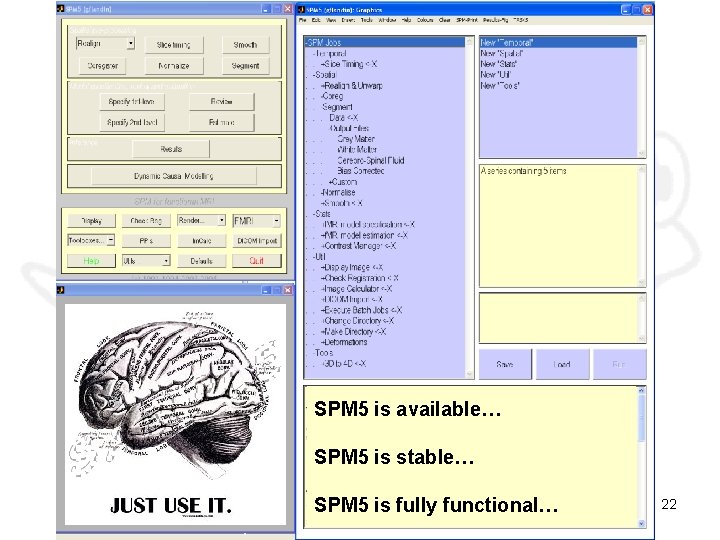The image size is (720, 540).
Task: Select Execute Batch Jobs item
Action: click(362, 310)
